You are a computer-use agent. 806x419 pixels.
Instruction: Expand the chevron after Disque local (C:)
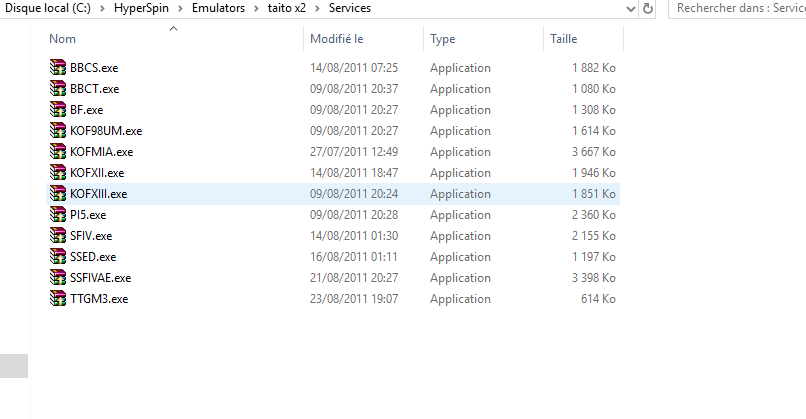(x=102, y=9)
